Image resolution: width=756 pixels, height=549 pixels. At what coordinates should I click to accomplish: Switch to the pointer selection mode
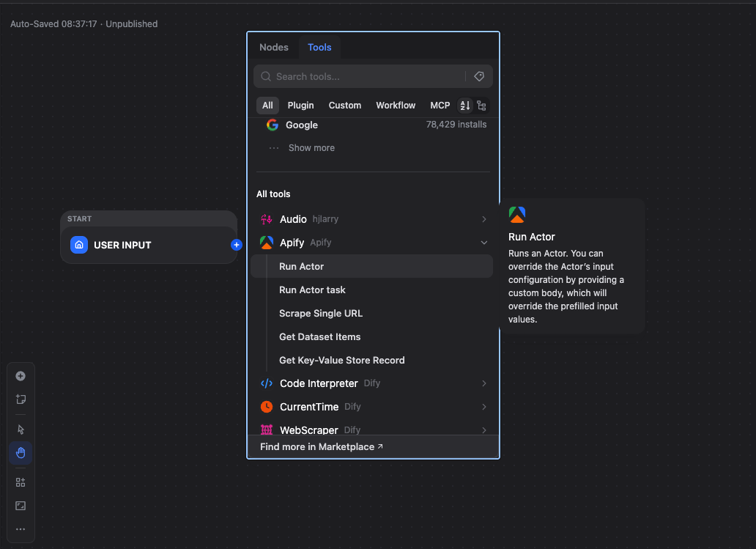21,429
